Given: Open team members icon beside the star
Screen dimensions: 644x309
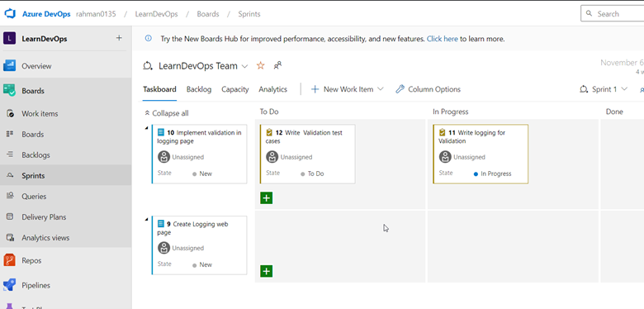Looking at the screenshot, I should 277,65.
